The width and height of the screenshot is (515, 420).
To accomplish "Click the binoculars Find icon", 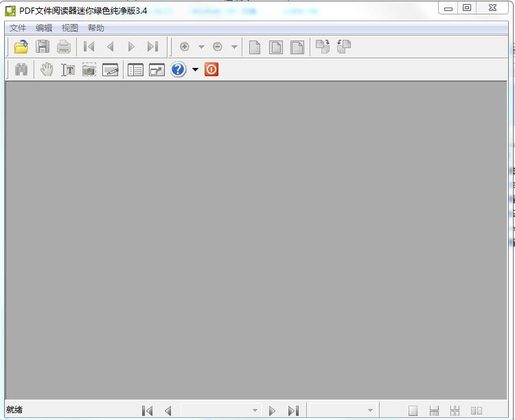I will 21,69.
